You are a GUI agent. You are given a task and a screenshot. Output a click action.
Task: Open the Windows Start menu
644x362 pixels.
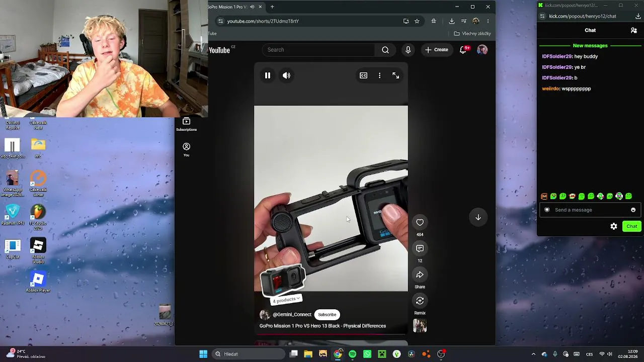[203, 354]
